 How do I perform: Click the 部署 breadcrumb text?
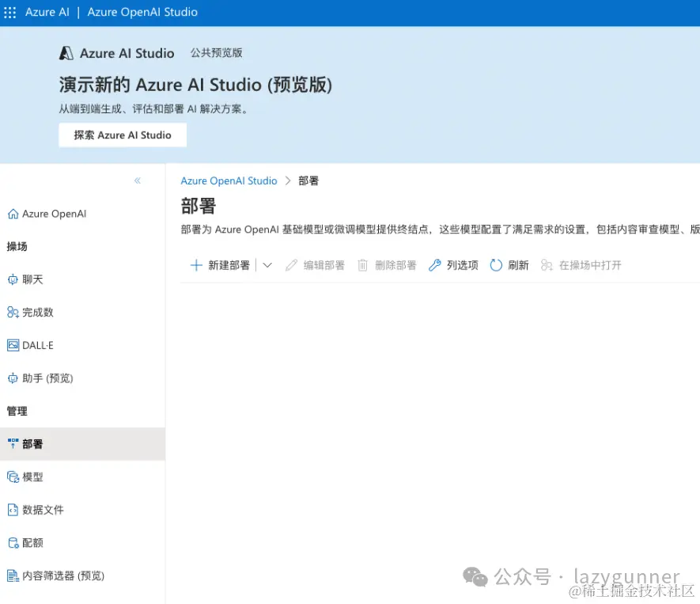pyautogui.click(x=308, y=181)
